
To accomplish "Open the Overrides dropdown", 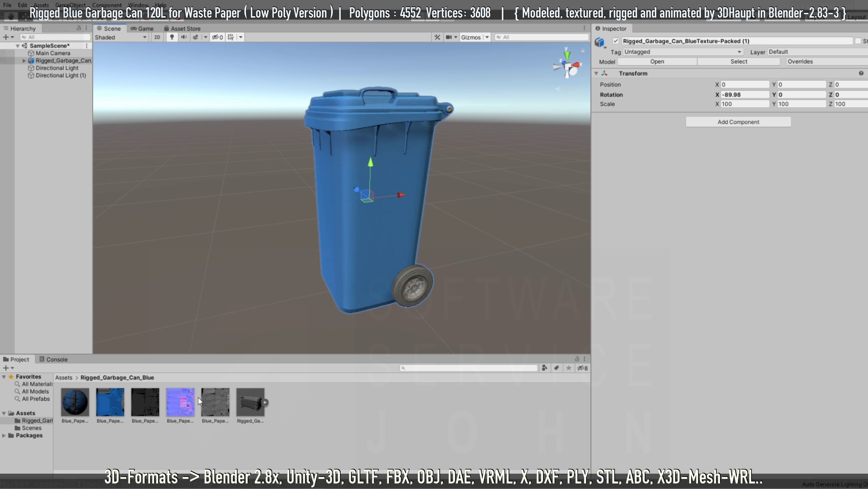I will [x=827, y=62].
